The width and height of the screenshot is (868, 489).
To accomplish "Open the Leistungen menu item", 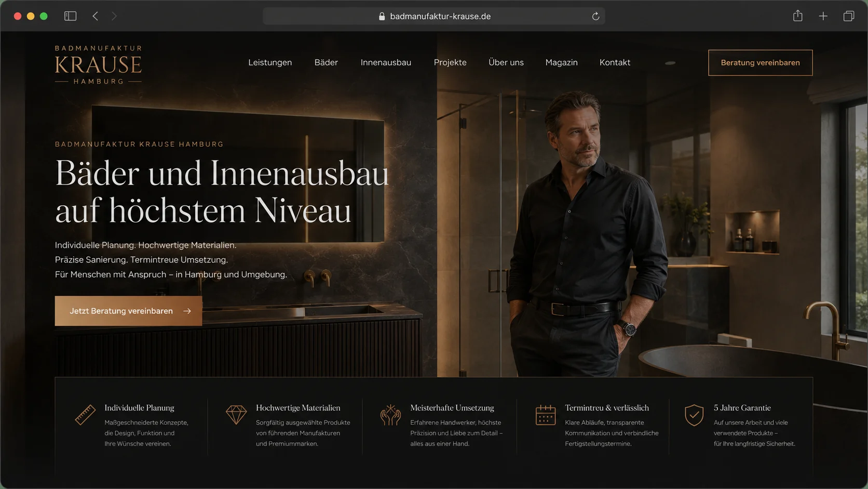I will tap(270, 62).
